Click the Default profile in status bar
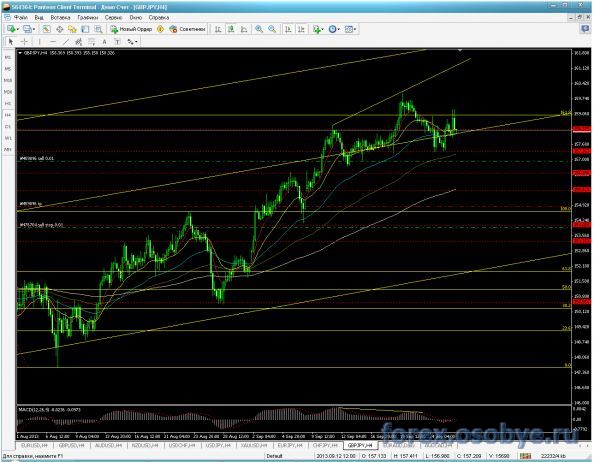 point(274,456)
